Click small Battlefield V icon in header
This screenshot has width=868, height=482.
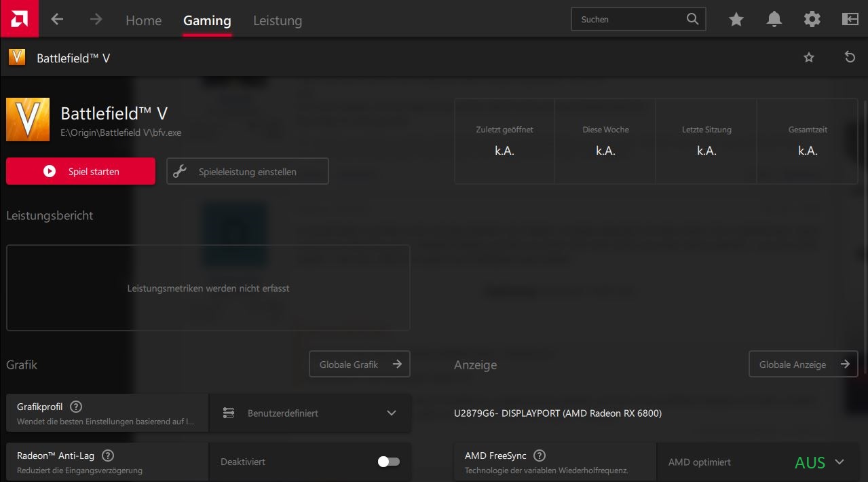[17, 57]
